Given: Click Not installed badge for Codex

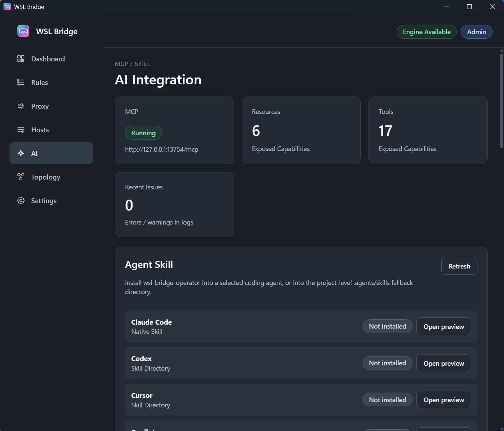Looking at the screenshot, I should pyautogui.click(x=388, y=363).
